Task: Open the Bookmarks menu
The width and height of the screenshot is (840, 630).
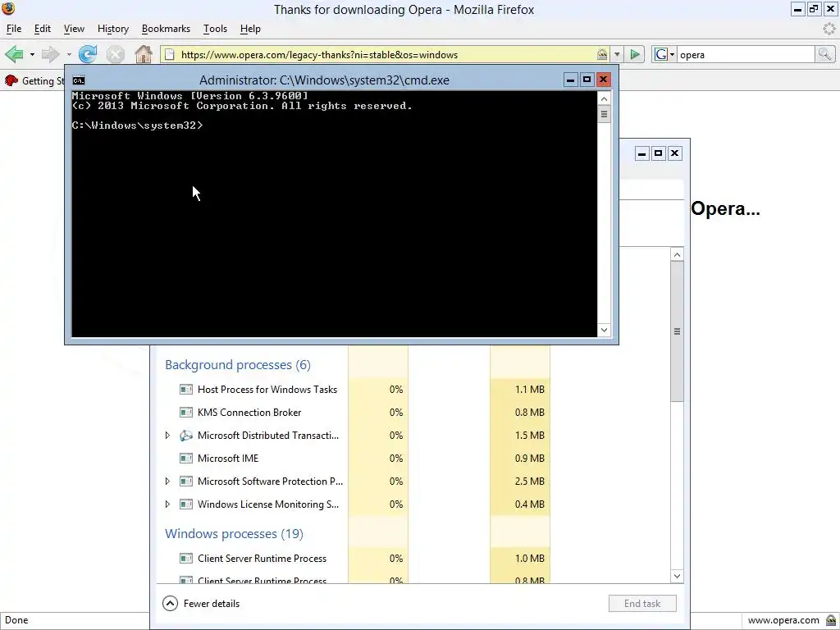Action: [166, 29]
